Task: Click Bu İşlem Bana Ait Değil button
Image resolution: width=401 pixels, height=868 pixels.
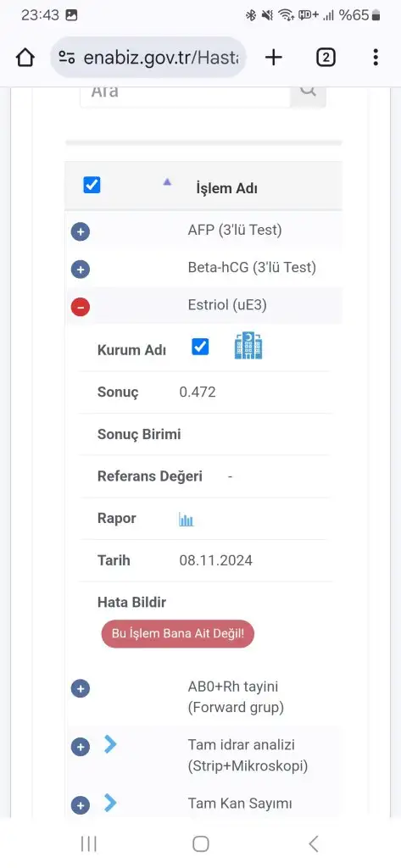Action: coord(178,634)
